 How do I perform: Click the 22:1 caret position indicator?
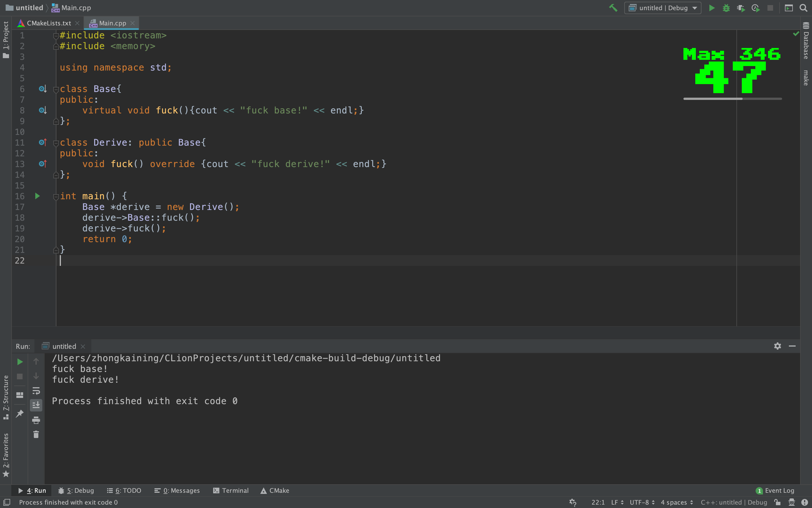pyautogui.click(x=598, y=502)
